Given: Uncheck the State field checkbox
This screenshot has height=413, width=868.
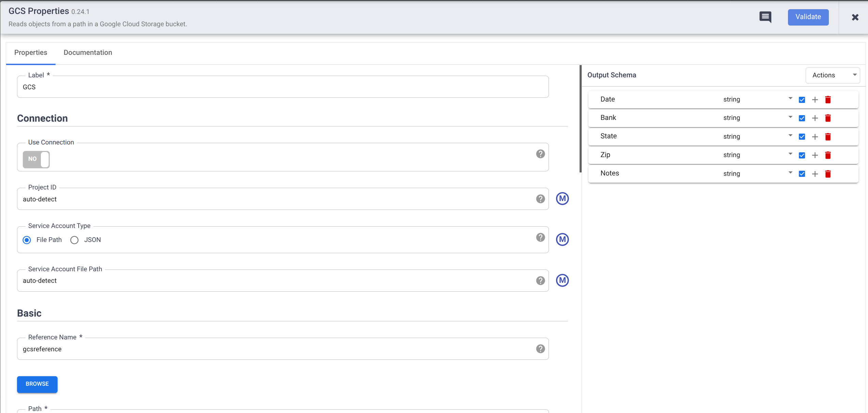Looking at the screenshot, I should pyautogui.click(x=802, y=136).
